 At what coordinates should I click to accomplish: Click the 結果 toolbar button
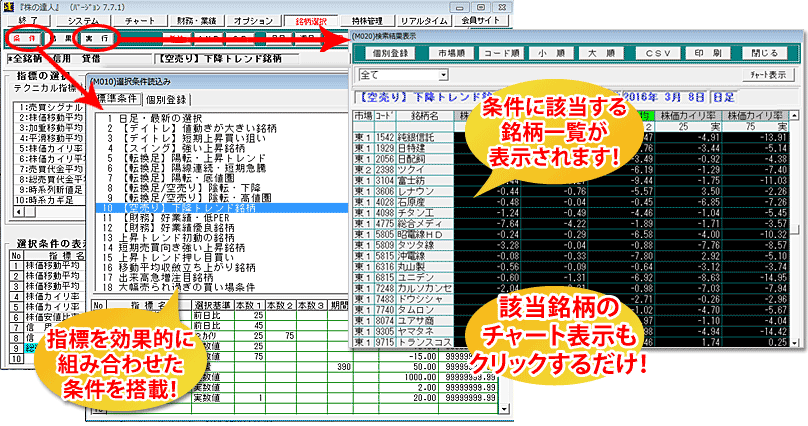pyautogui.click(x=61, y=39)
